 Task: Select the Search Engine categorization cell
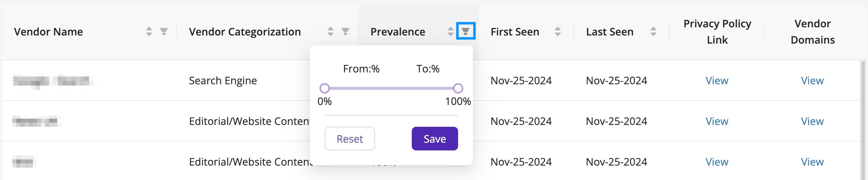coord(223,81)
